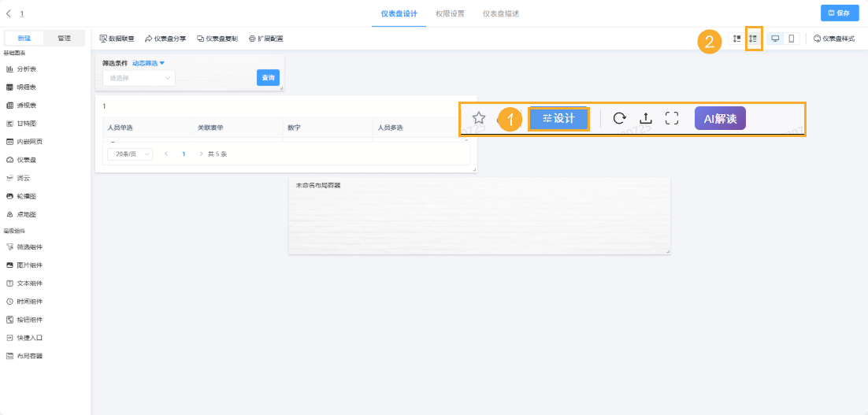Switch to the 仪表盘设计 tab

pos(399,14)
